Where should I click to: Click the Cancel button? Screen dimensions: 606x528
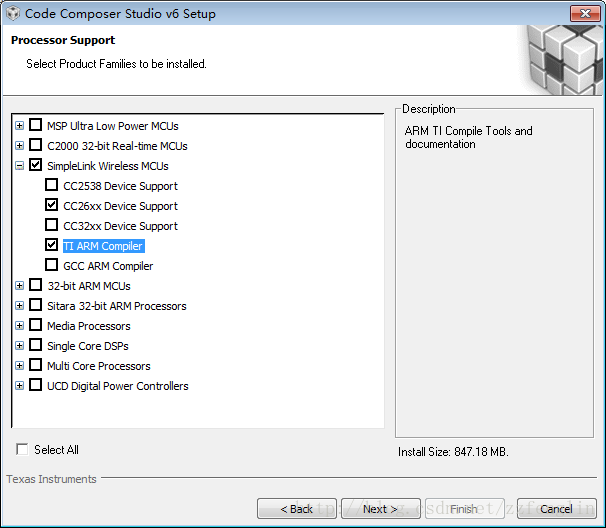pyautogui.click(x=557, y=509)
